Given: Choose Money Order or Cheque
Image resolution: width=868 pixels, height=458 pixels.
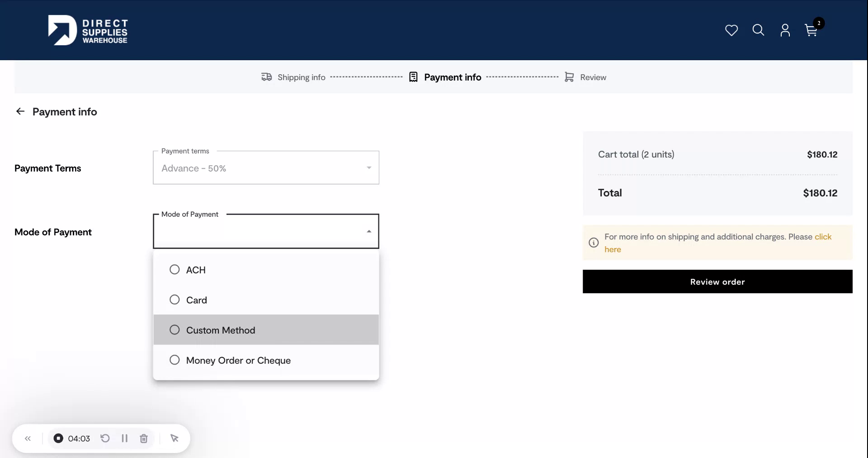Looking at the screenshot, I should pyautogui.click(x=175, y=360).
